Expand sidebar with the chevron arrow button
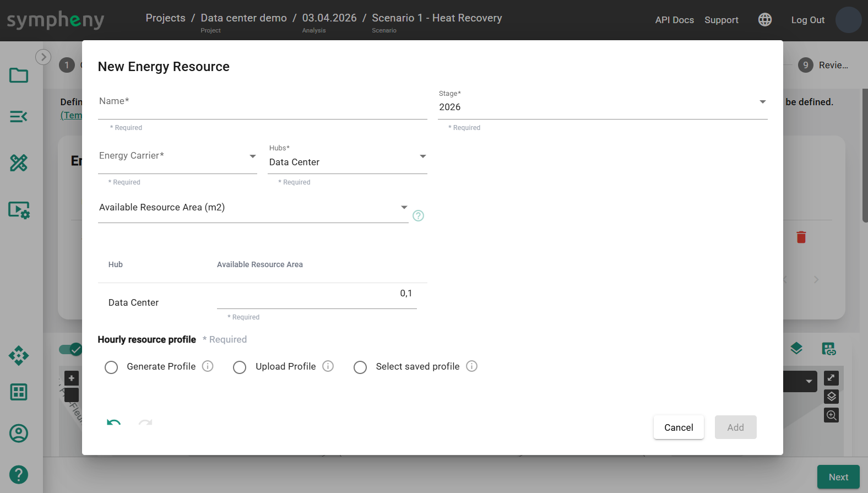 (44, 57)
